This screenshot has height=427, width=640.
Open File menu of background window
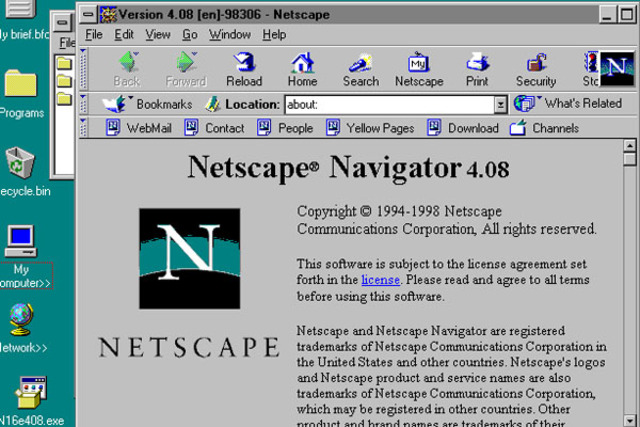pyautogui.click(x=67, y=42)
